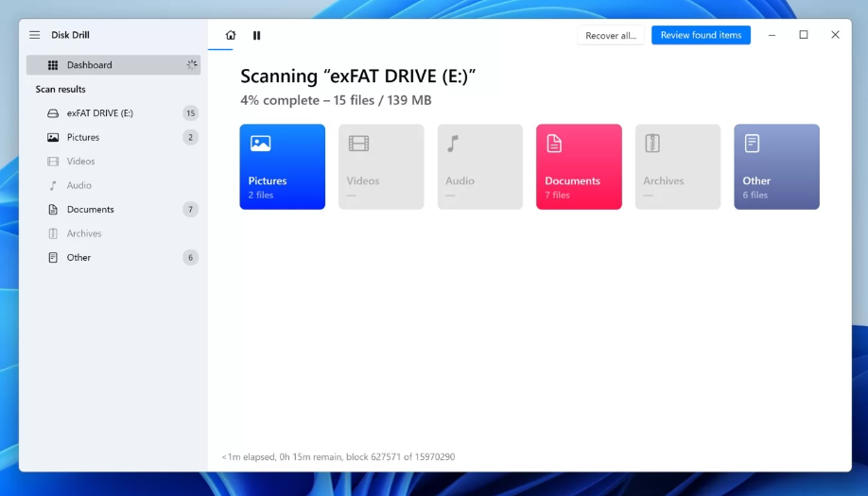The width and height of the screenshot is (868, 496).
Task: Click the greyed Videos tile
Action: [381, 166]
